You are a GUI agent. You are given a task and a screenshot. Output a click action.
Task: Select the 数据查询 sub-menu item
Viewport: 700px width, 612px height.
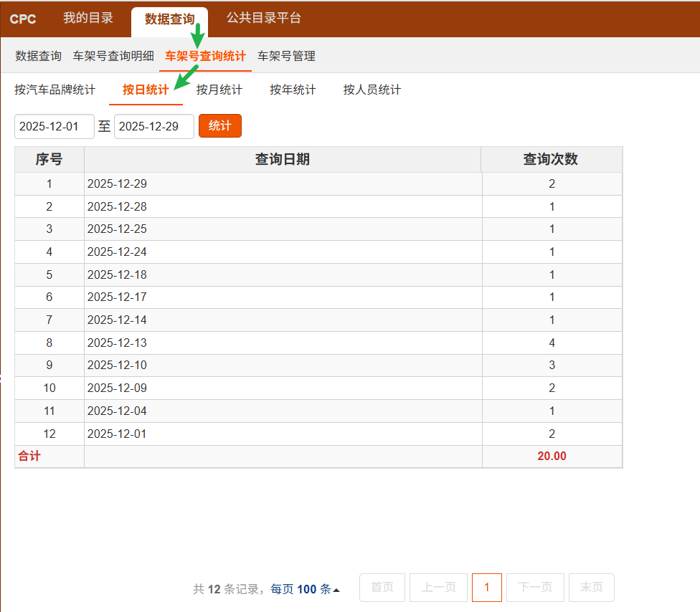click(x=39, y=56)
